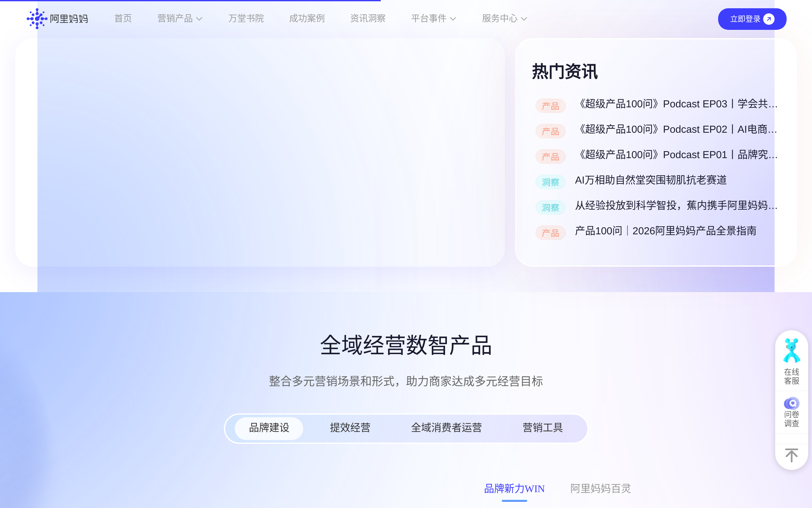
Task: Select the 品牌建设 tab
Action: click(269, 428)
